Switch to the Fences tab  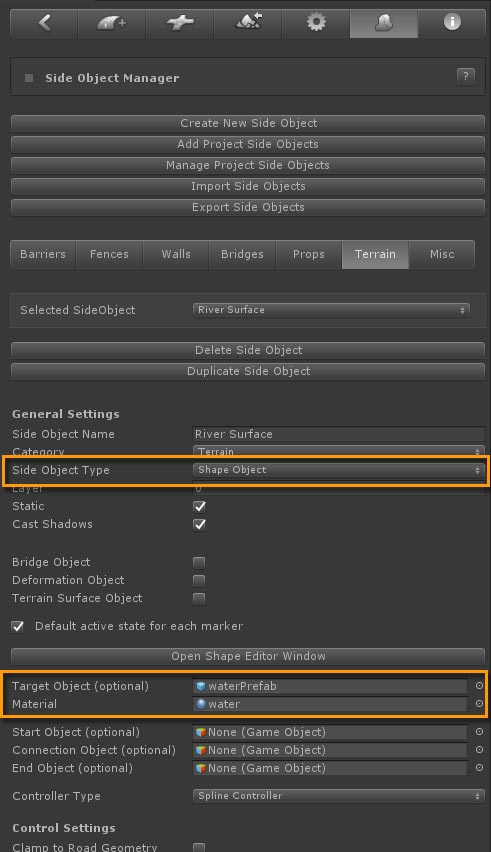[109, 254]
